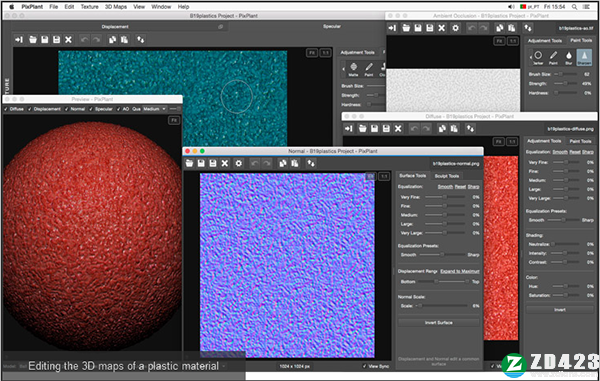Click the copy icon in Normal window toolbar
This screenshot has height=381, width=600.
tap(283, 163)
